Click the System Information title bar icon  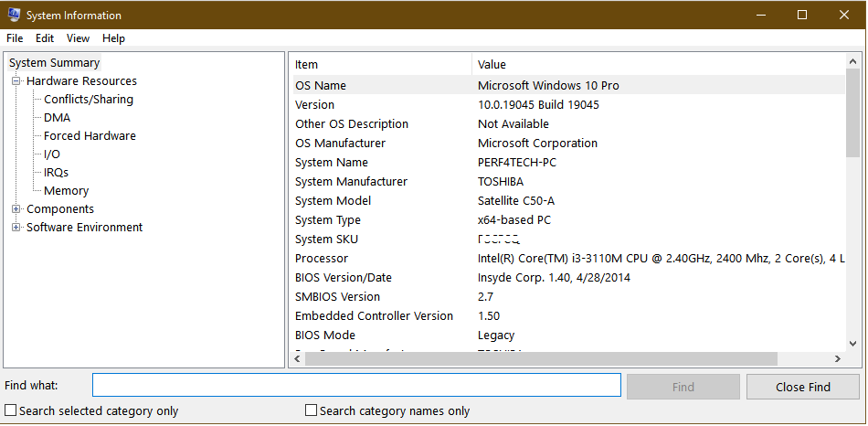[x=14, y=15]
